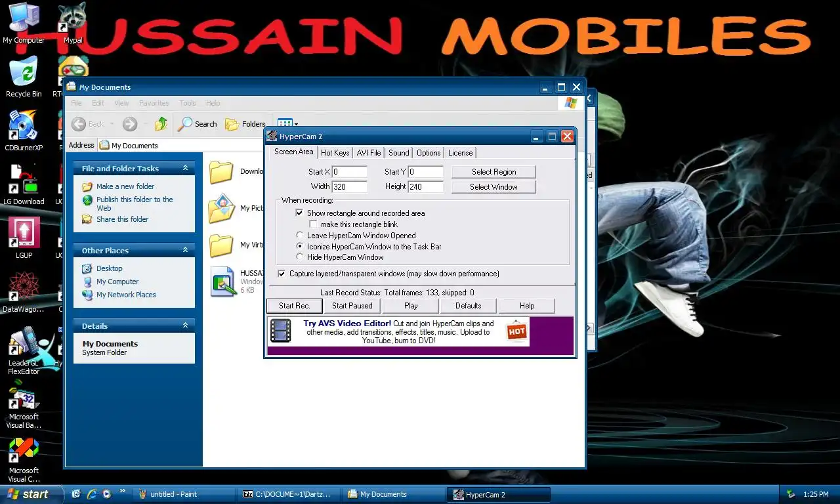The height and width of the screenshot is (504, 840).
Task: Open File menu in My Documents
Action: [76, 103]
